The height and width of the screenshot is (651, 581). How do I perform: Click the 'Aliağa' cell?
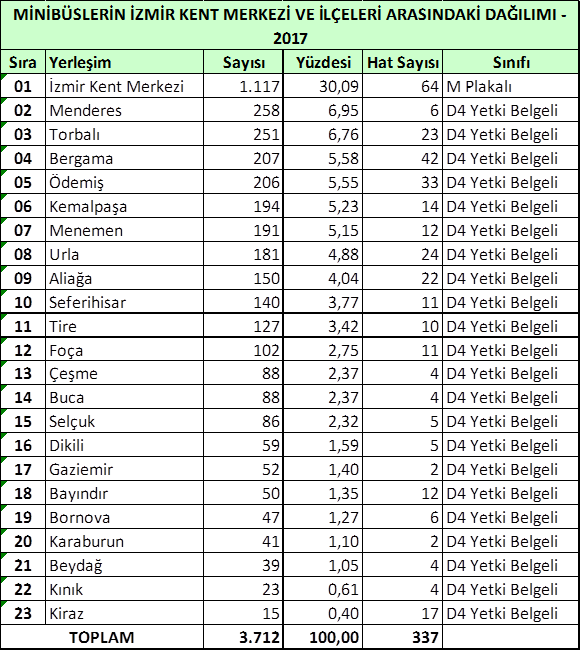(124, 278)
